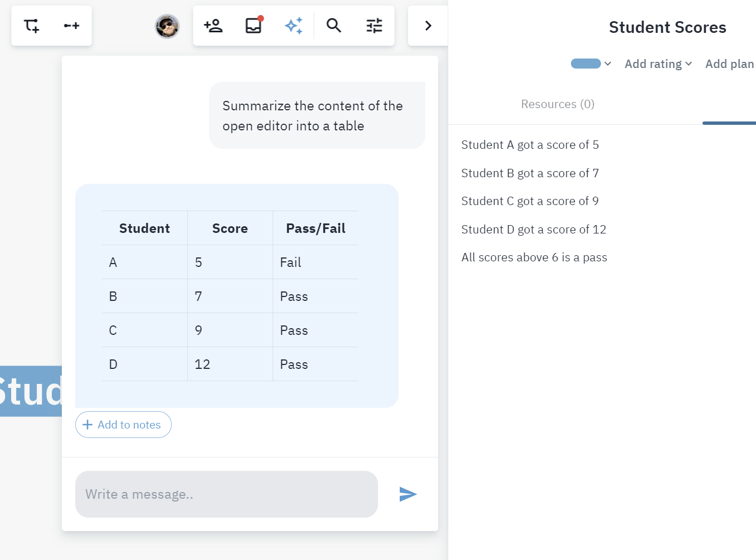Select the Pass/Fail table header

click(316, 228)
